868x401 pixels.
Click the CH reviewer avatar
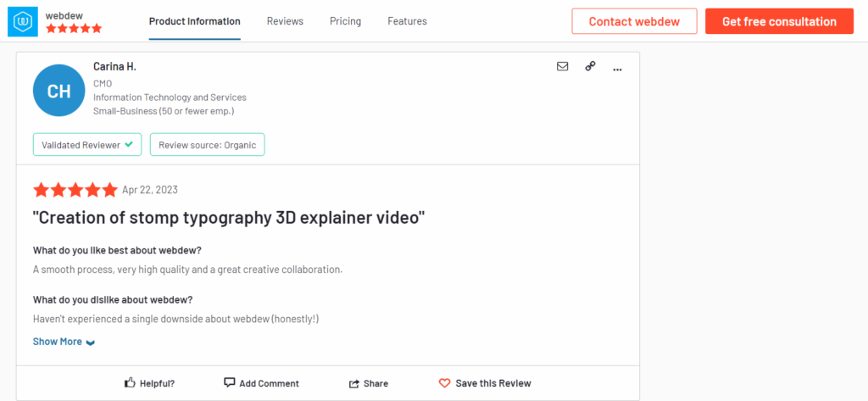pyautogui.click(x=58, y=90)
